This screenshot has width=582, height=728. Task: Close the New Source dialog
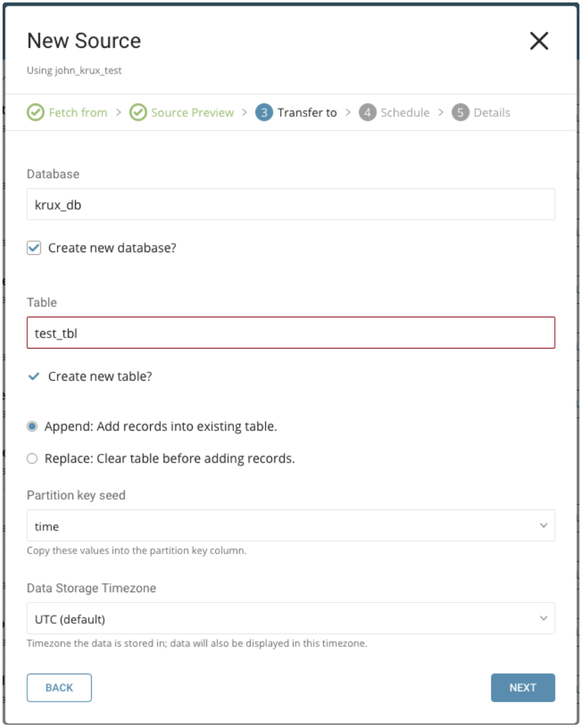click(x=539, y=41)
